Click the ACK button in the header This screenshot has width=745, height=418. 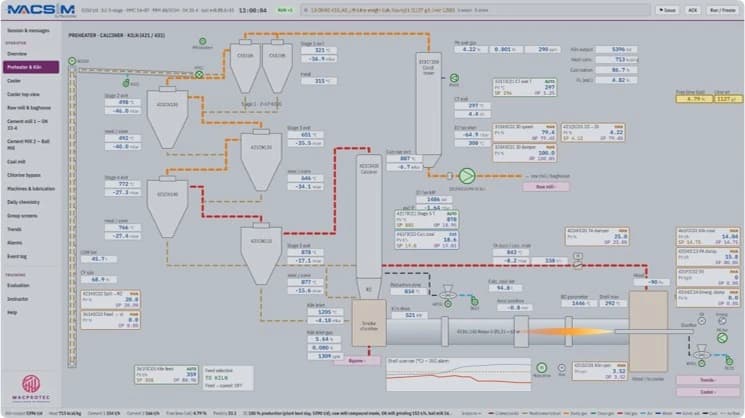(x=693, y=10)
